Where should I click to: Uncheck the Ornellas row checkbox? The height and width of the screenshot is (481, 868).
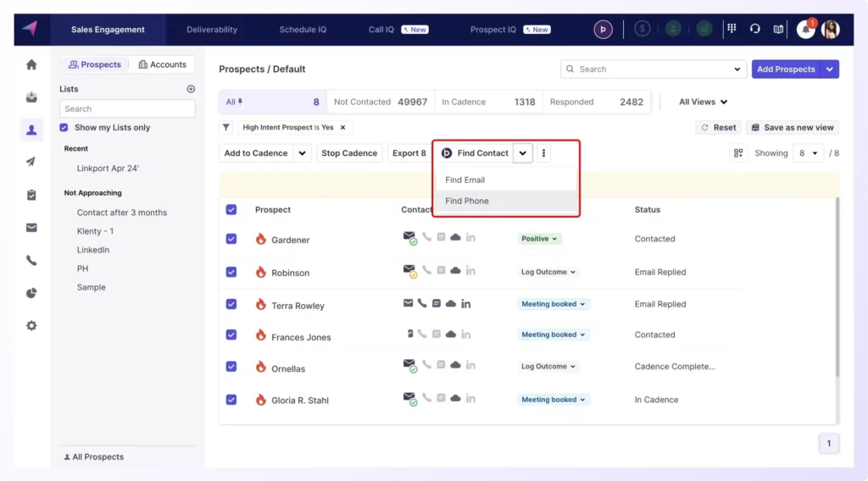point(231,367)
